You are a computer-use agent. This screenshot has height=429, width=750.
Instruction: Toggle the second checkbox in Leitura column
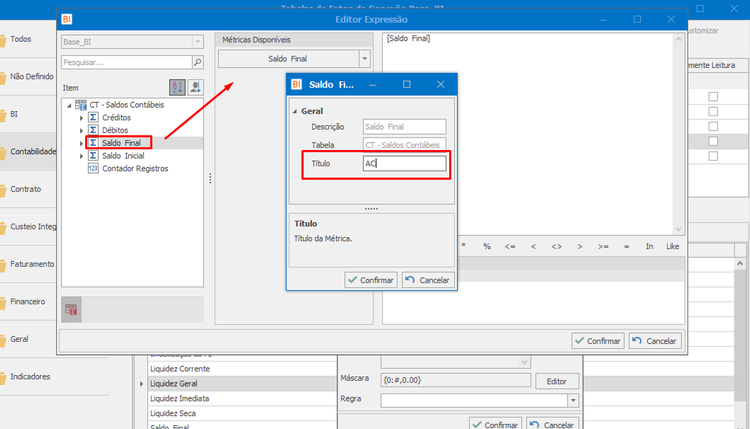713,111
